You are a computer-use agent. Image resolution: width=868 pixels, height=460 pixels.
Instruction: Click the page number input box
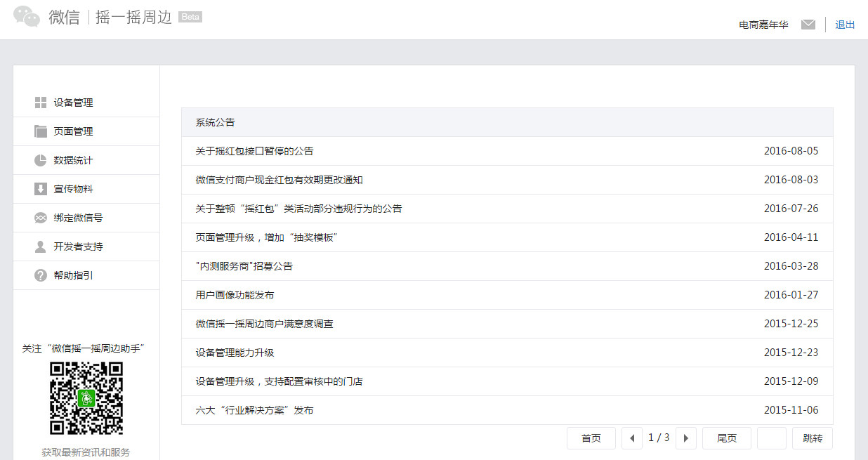(x=771, y=438)
